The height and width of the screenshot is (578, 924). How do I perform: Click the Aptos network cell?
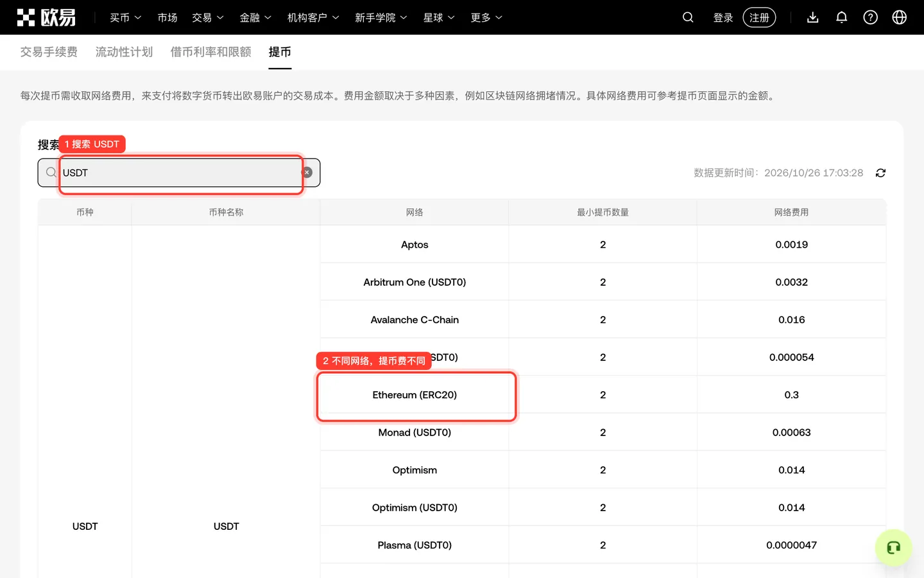415,245
